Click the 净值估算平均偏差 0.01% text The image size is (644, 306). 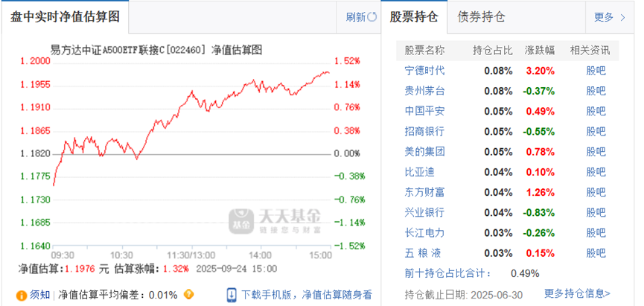pos(118,295)
